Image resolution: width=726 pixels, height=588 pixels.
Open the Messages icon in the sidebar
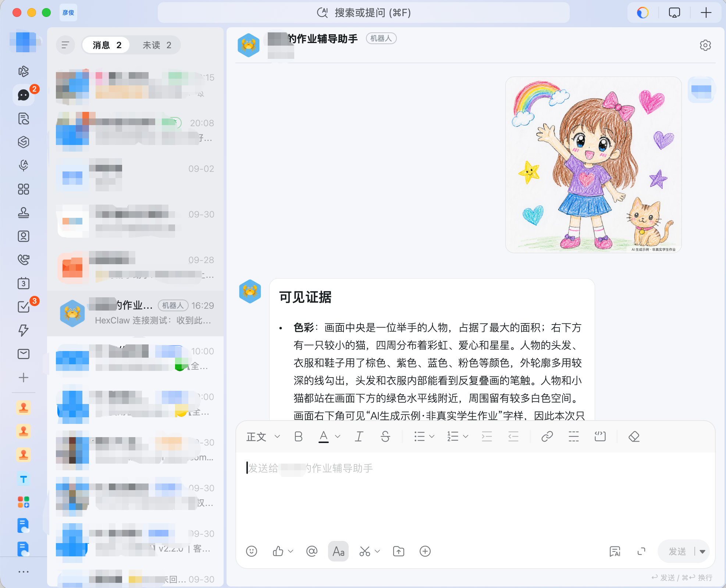pyautogui.click(x=24, y=95)
